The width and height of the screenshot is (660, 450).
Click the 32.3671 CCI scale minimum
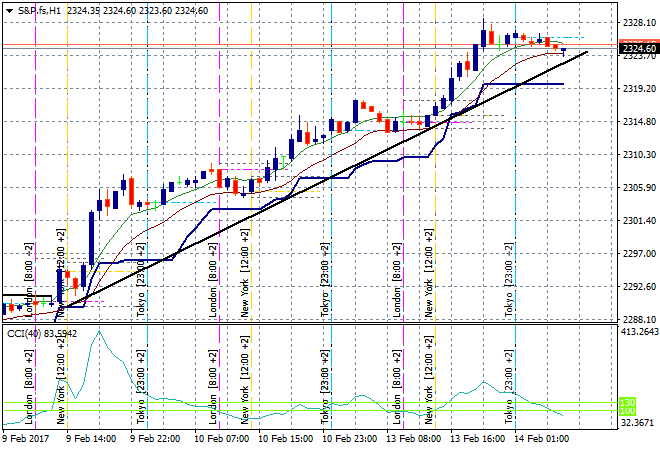[x=640, y=424]
